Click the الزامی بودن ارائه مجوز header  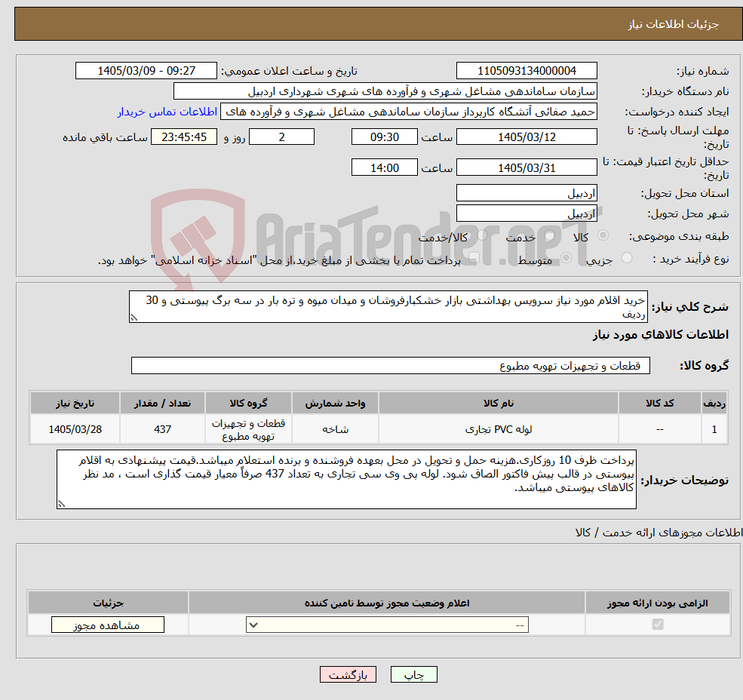(657, 603)
